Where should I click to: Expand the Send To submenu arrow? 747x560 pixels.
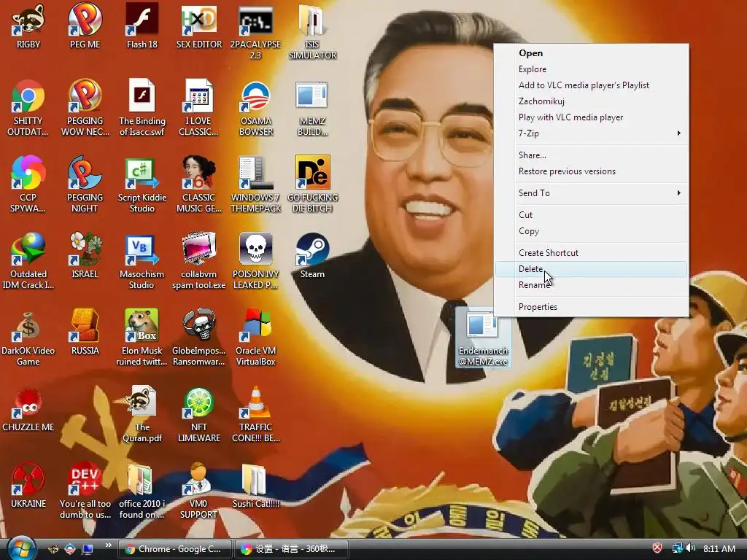[679, 192]
